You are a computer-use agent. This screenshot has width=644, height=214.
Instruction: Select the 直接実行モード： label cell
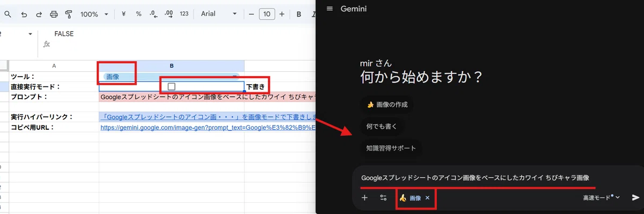[54, 86]
